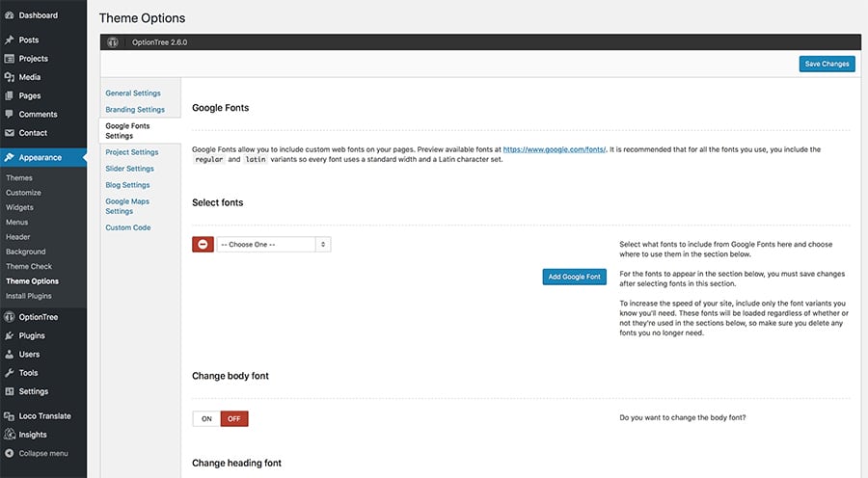
Task: Open Install Plugins submenu item
Action: coord(29,296)
